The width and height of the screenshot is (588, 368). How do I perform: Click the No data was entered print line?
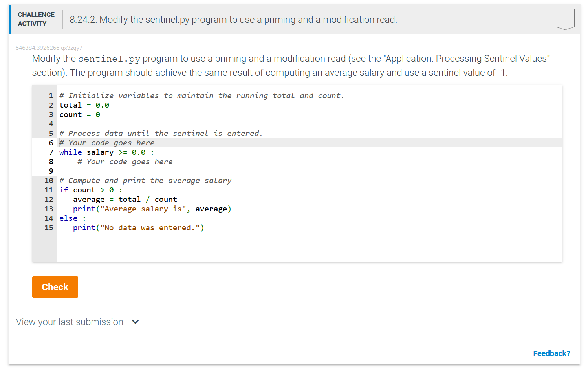pos(138,227)
